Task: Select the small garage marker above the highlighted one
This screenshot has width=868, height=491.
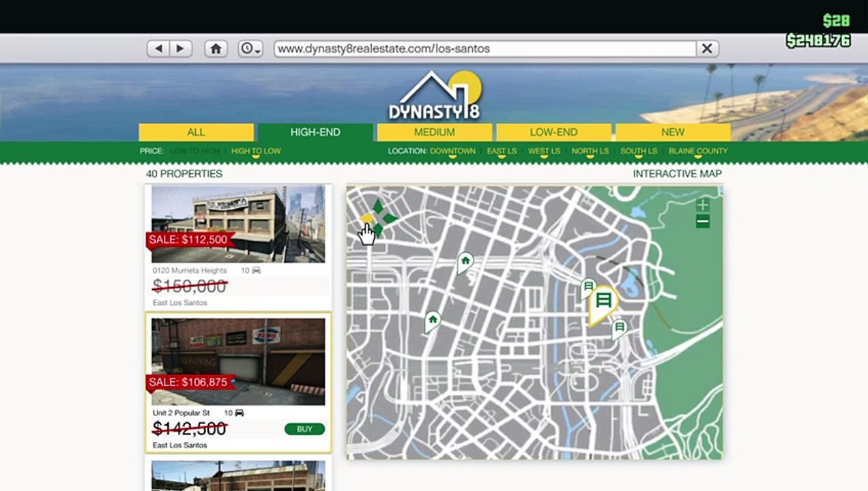Action: pos(588,287)
